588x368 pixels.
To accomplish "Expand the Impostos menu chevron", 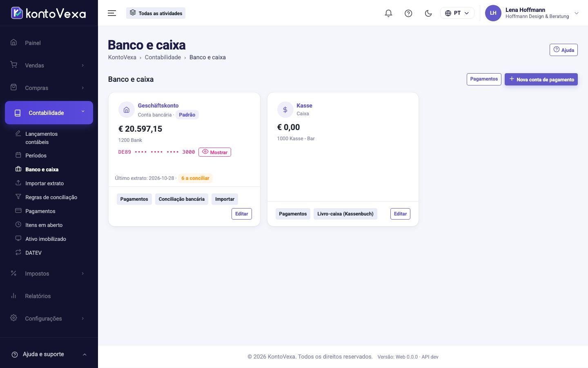I will coord(83,274).
